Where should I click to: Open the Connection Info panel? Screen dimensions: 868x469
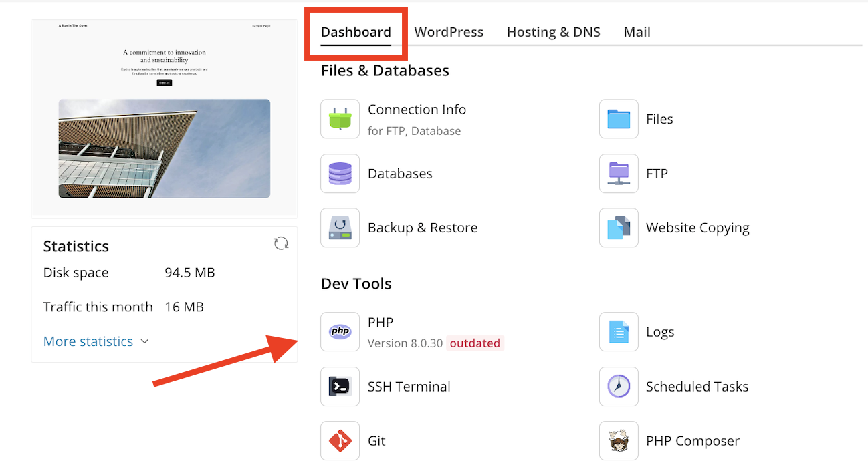(417, 119)
